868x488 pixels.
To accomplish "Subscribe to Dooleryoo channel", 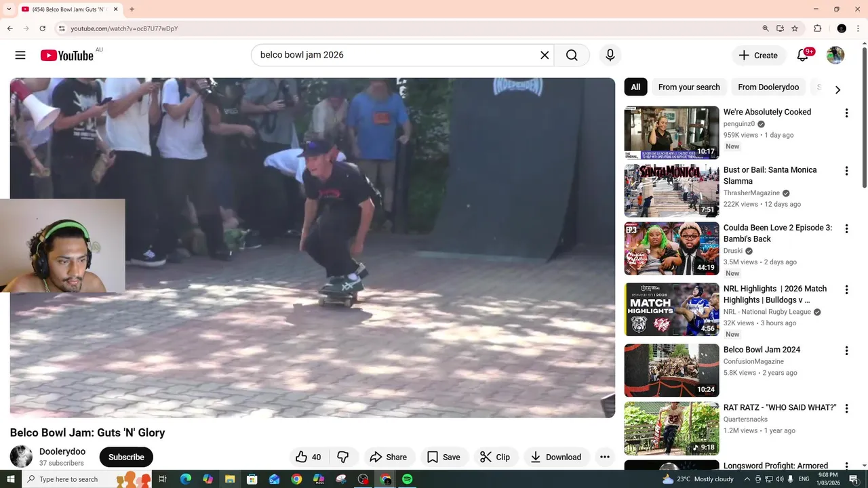I will pos(126,457).
